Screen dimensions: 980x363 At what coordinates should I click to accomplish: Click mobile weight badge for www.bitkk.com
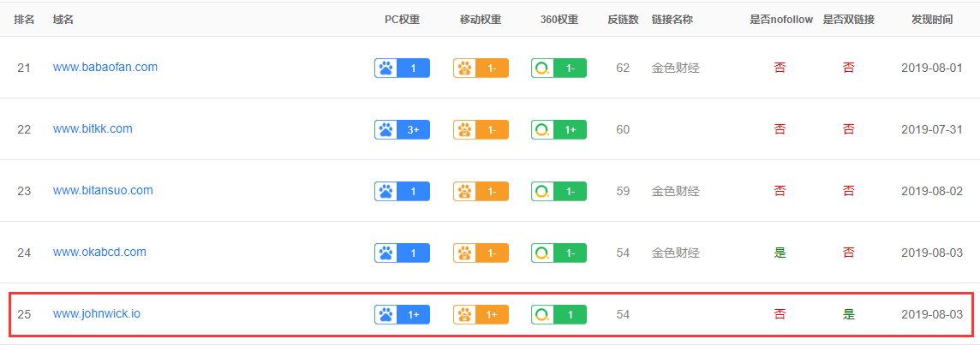(481, 130)
